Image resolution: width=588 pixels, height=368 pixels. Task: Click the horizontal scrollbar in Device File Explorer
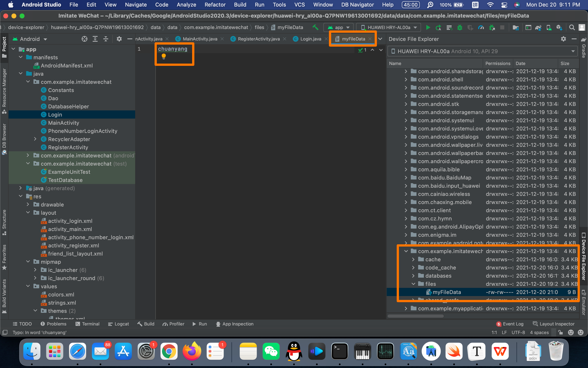pyautogui.click(x=416, y=316)
